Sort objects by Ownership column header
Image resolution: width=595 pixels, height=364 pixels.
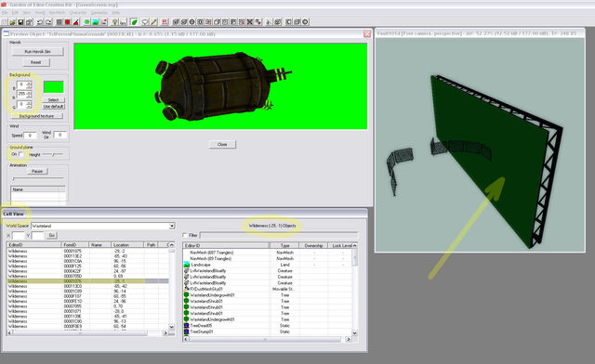pos(313,246)
